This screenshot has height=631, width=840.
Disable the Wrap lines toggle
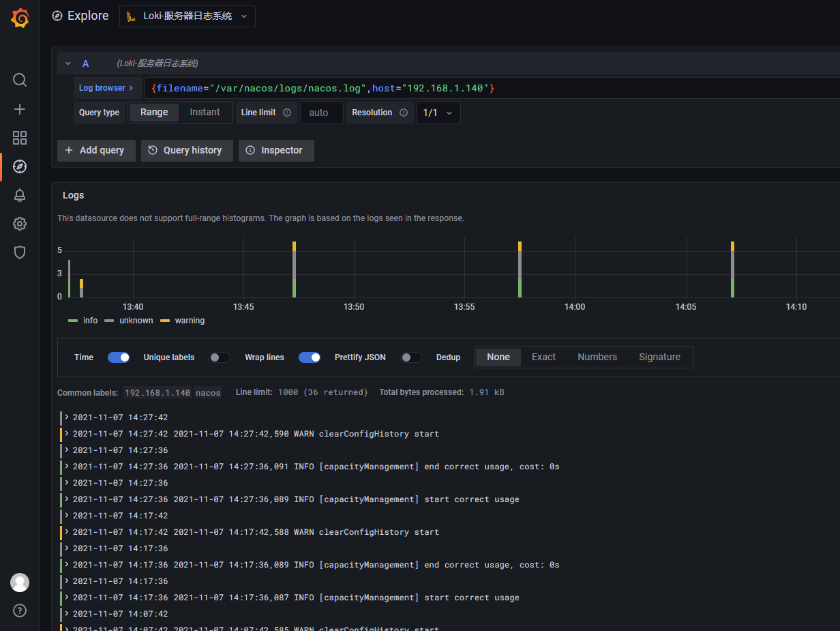tap(310, 357)
